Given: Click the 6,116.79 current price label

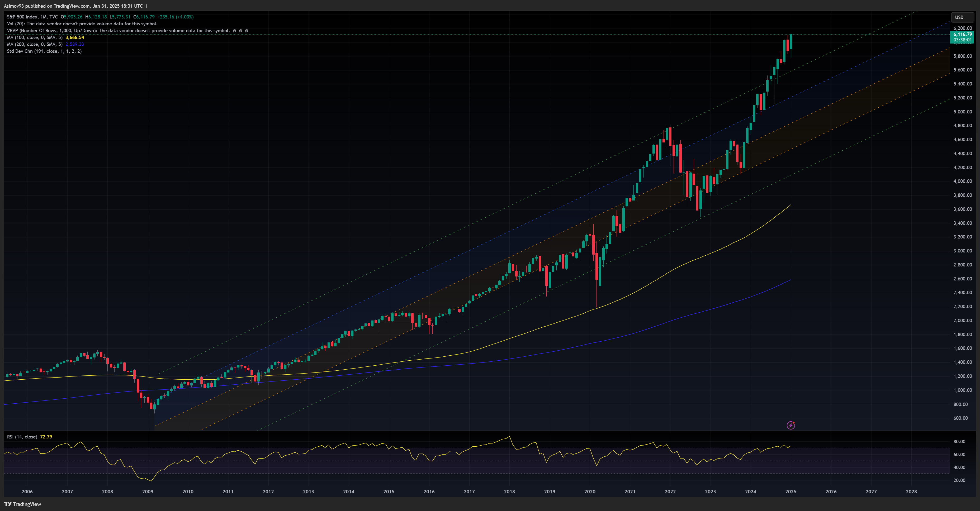Looking at the screenshot, I should click(x=962, y=34).
